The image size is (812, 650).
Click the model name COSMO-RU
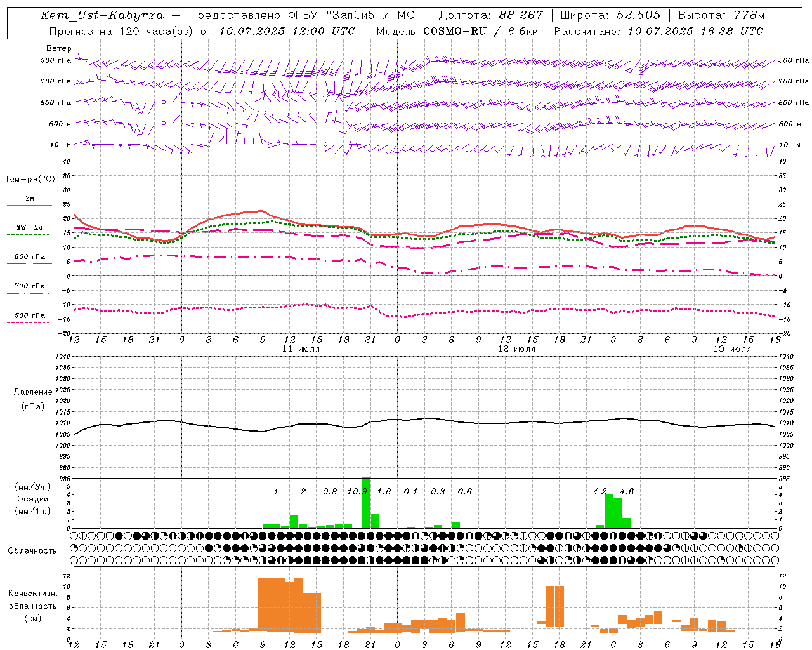pyautogui.click(x=455, y=31)
